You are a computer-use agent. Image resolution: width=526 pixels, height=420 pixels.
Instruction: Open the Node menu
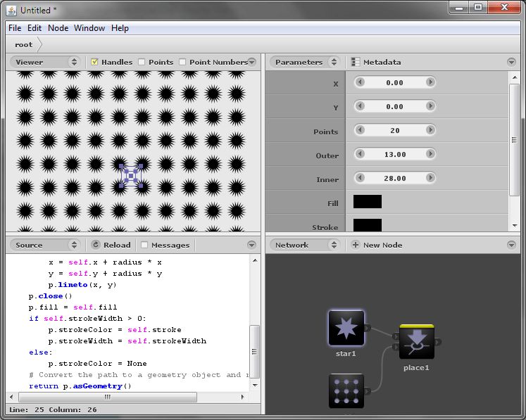58,28
